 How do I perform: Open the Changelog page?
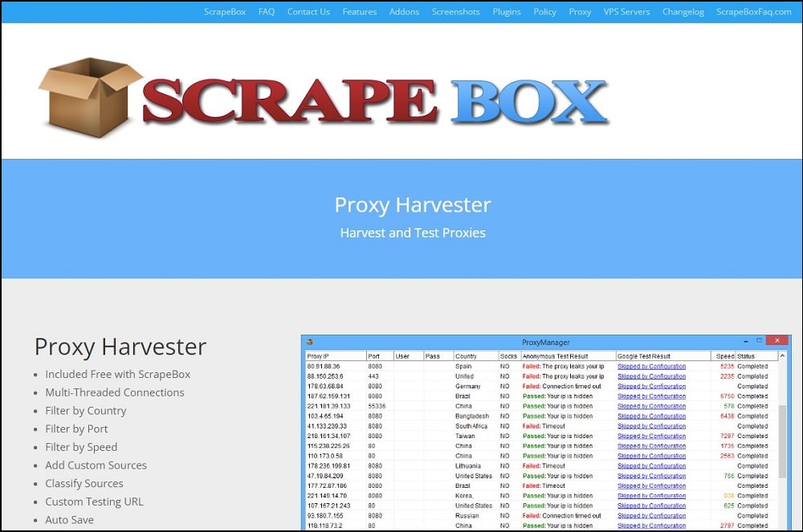click(x=683, y=12)
